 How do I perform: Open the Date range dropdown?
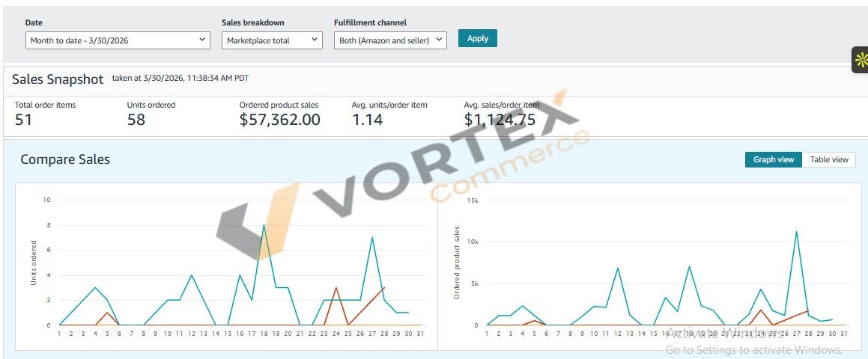tap(118, 40)
